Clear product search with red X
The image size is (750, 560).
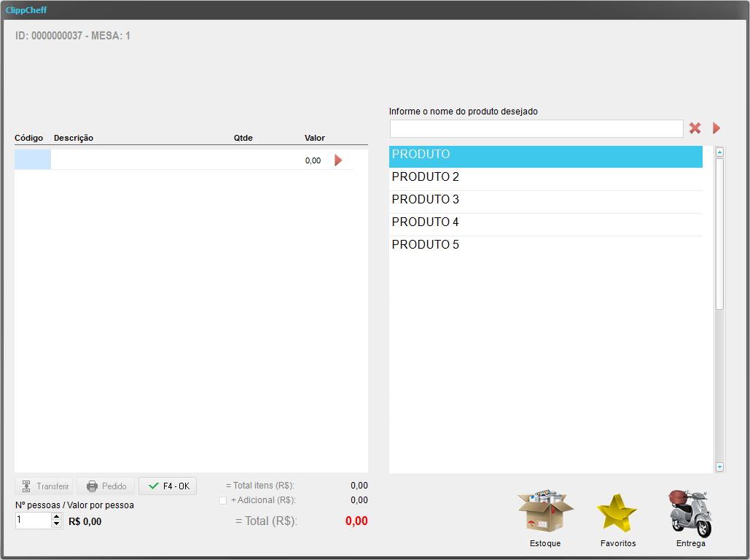tap(695, 128)
